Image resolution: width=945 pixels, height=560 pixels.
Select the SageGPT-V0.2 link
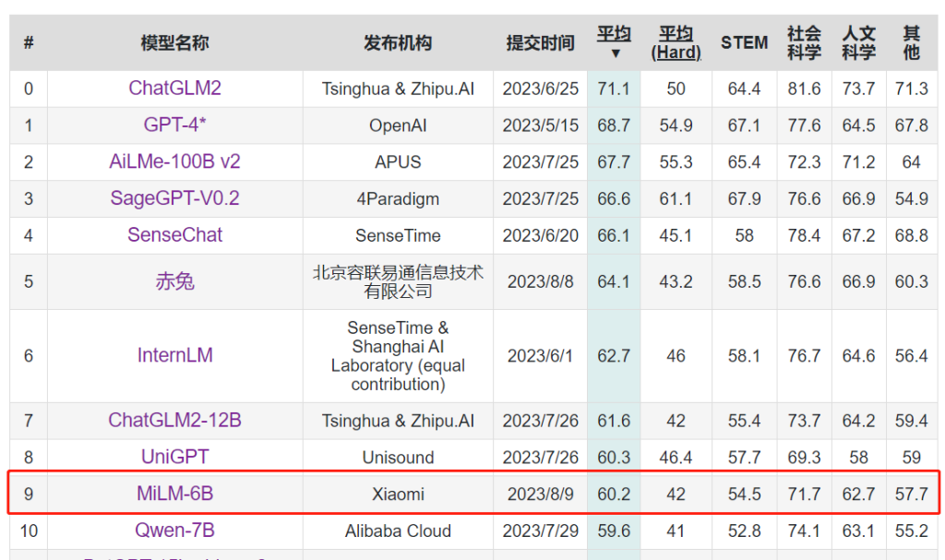[174, 198]
